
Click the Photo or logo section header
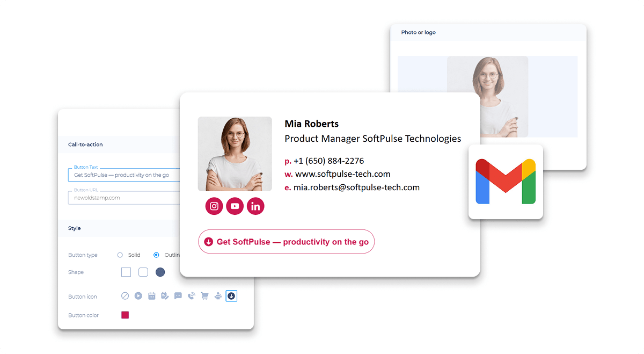[419, 32]
